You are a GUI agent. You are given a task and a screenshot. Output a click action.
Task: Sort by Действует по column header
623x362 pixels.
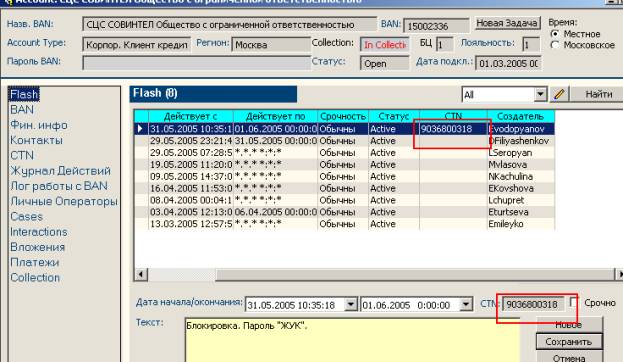pyautogui.click(x=275, y=116)
